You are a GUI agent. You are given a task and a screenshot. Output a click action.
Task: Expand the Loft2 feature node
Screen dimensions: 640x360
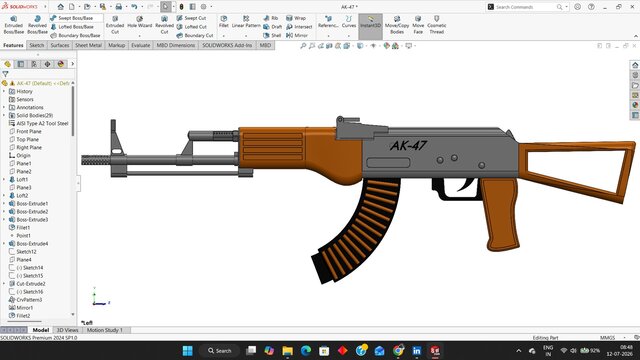point(4,196)
